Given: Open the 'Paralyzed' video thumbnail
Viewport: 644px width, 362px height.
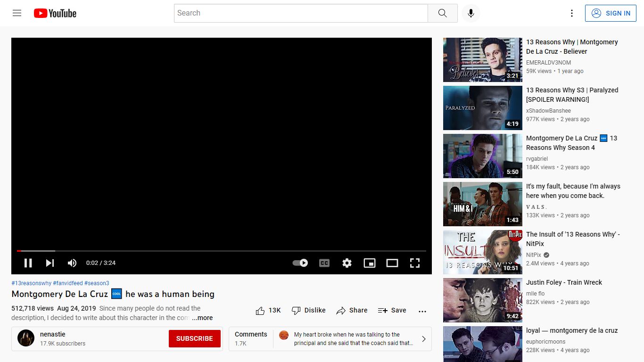Looking at the screenshot, I should tap(483, 108).
